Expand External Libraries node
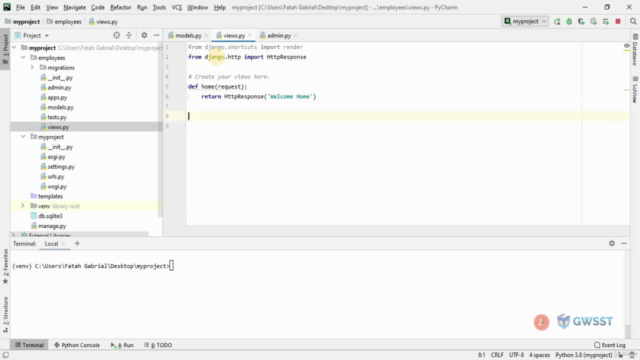The height and width of the screenshot is (360, 640). point(14,235)
